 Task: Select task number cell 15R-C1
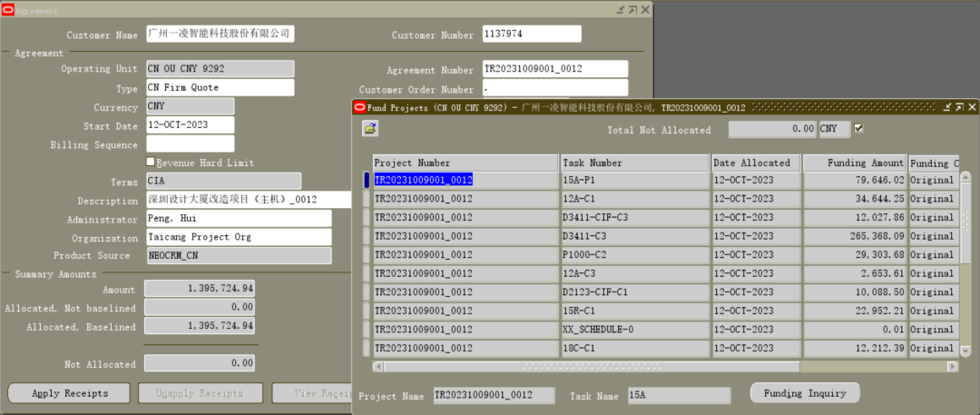click(635, 311)
